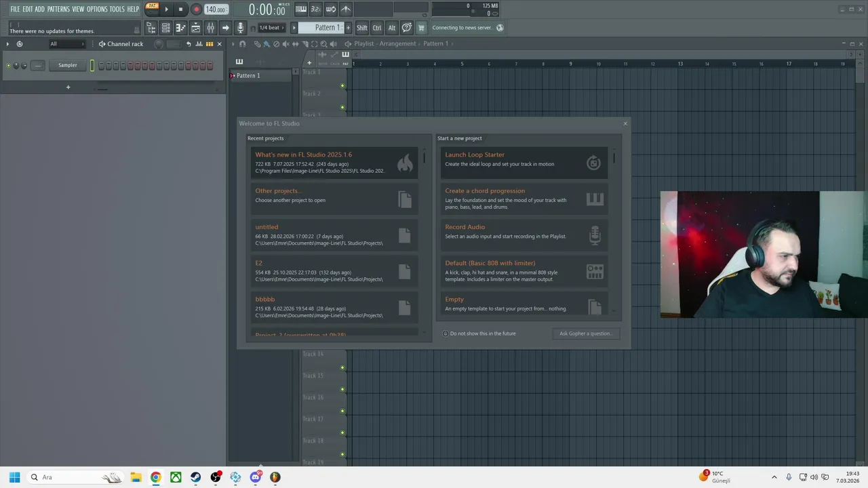This screenshot has height=488, width=868.
Task: Open the EDIT menu
Action: pos(28,9)
